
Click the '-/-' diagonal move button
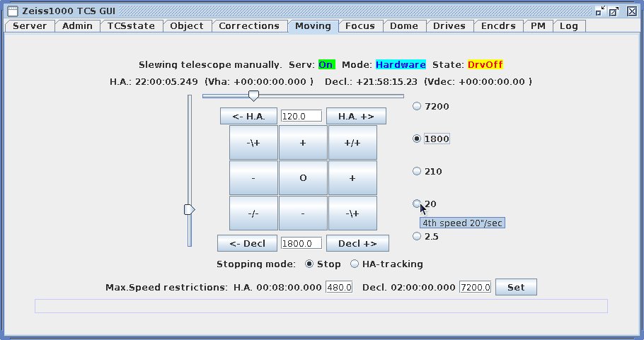click(253, 213)
